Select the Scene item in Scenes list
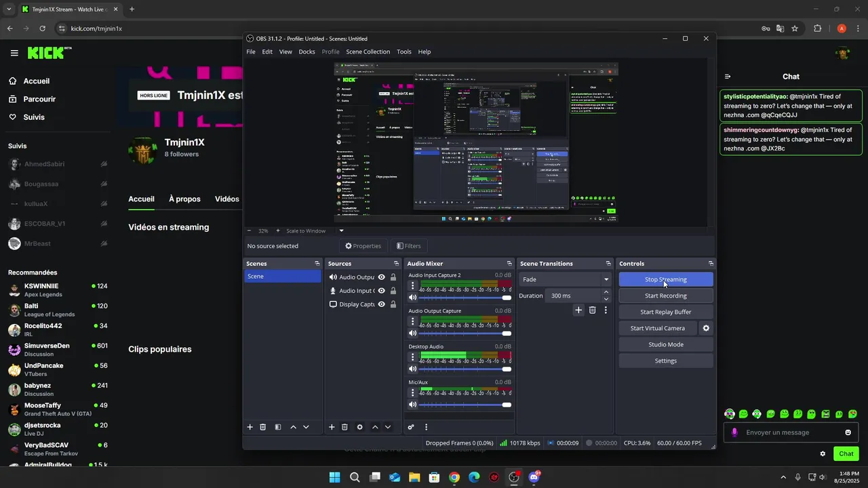 [283, 277]
